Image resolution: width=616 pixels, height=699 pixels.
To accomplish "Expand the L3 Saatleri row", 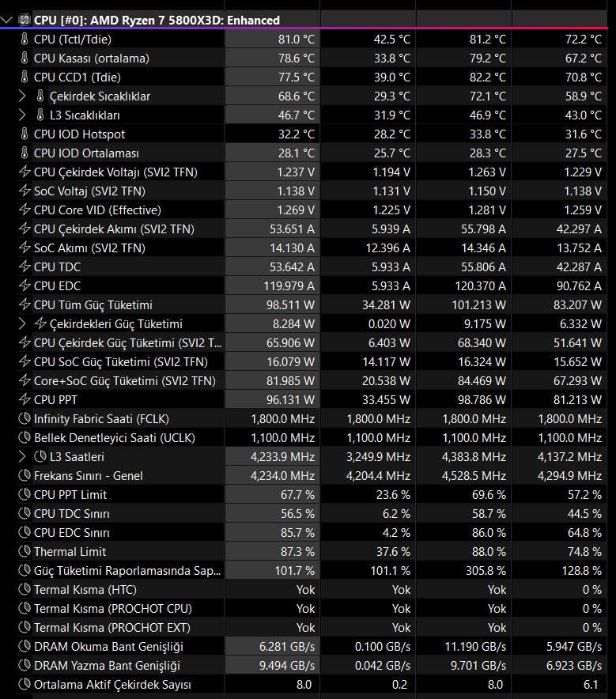I will 23,456.
